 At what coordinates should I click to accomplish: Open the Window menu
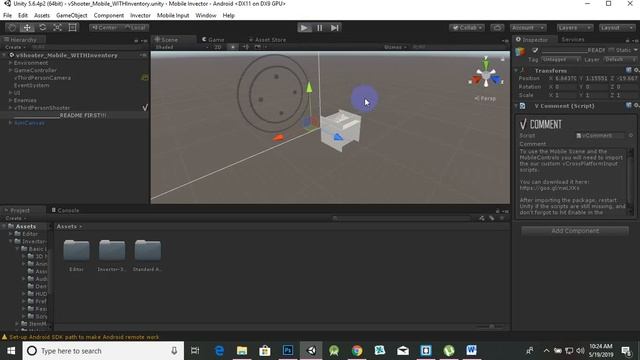click(206, 16)
